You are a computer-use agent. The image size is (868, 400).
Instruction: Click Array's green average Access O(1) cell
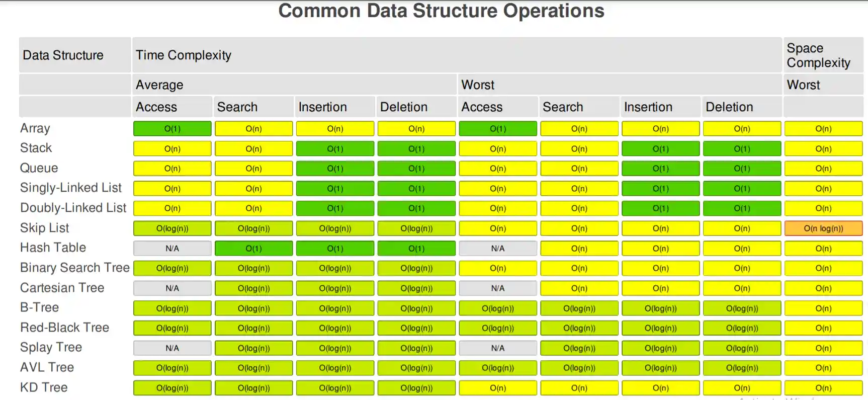[172, 129]
